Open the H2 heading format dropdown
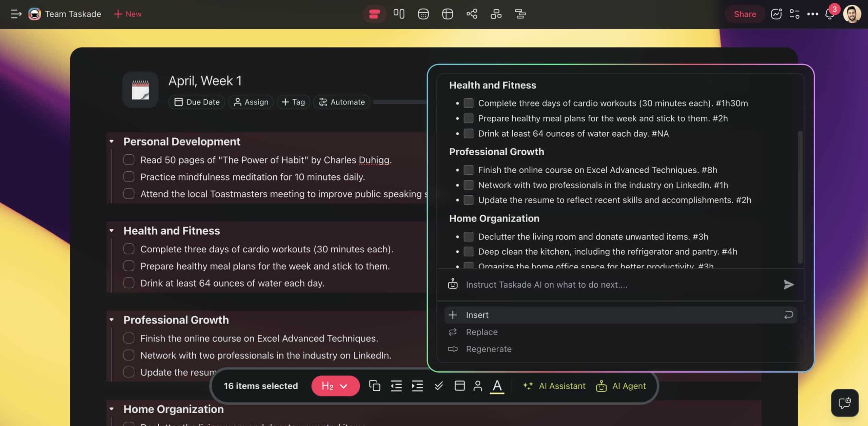The image size is (868, 426). [335, 386]
